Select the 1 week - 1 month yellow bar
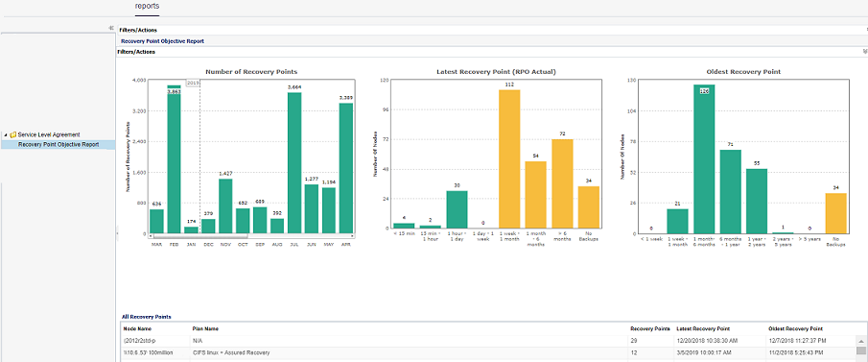The width and height of the screenshot is (868, 362). [x=509, y=158]
